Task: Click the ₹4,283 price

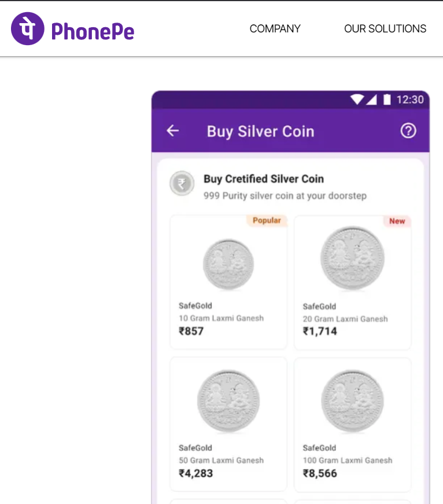Action: coord(196,473)
